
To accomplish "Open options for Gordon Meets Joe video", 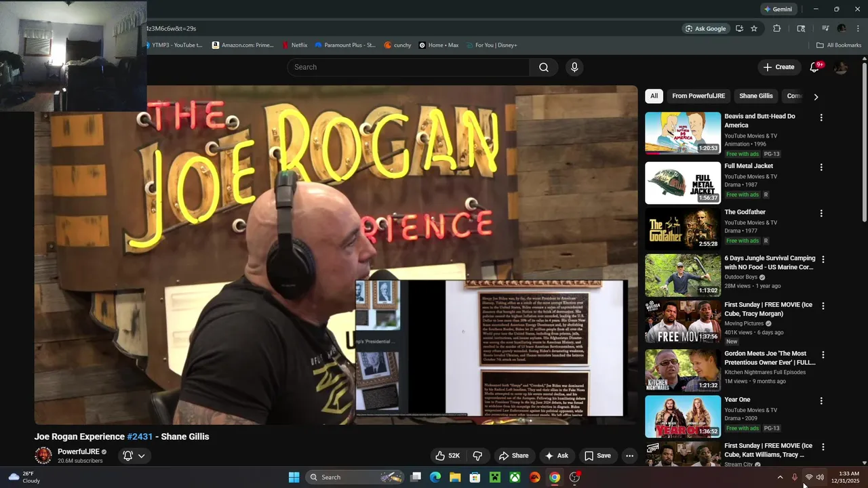I will [823, 354].
